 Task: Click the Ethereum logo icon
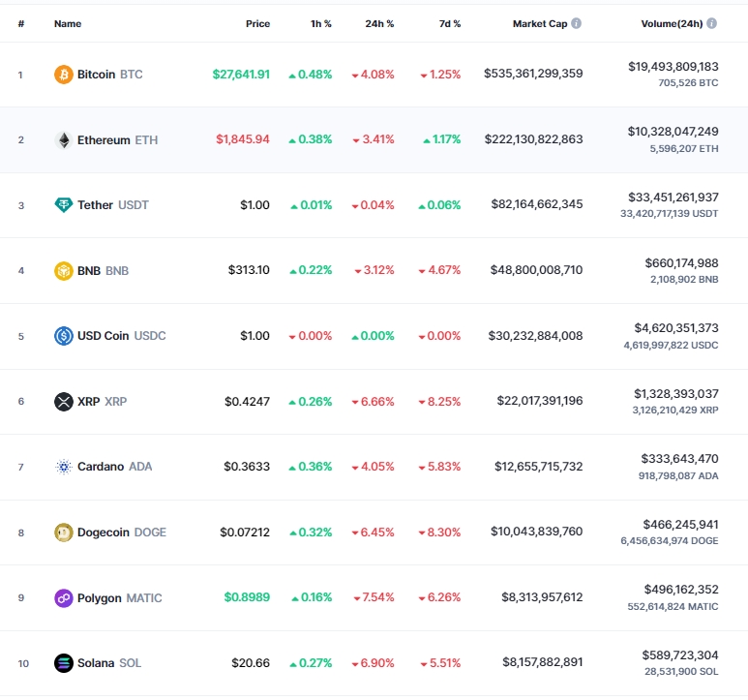click(64, 140)
